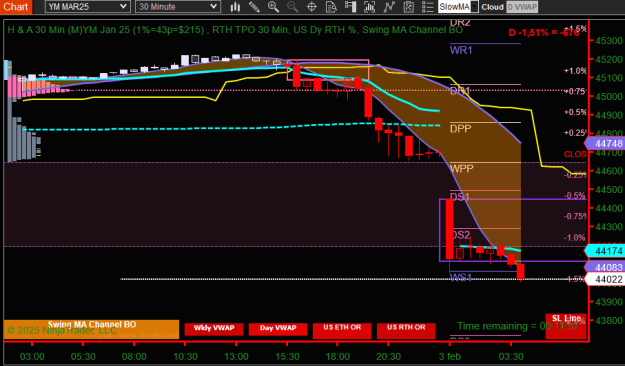Click the Swing MA Channel BO button

point(91,329)
